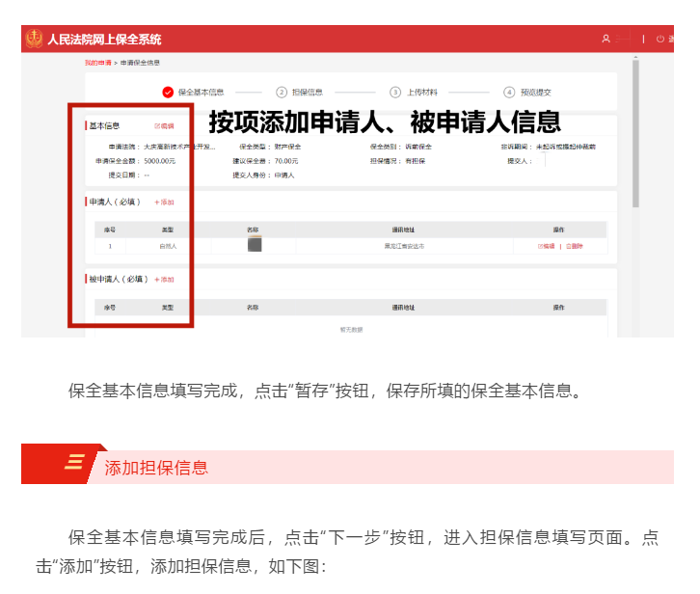
Task: Click the 操作 column header in applicant table
Action: [x=558, y=229]
